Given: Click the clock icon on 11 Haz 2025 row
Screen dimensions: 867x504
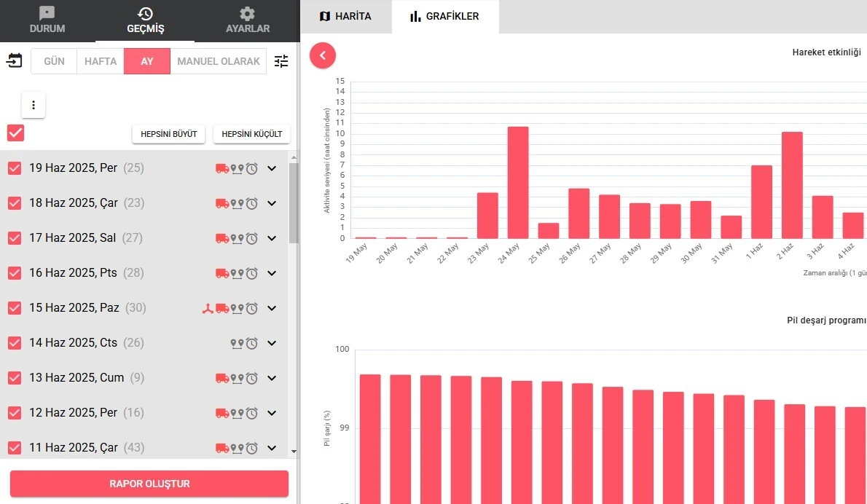Looking at the screenshot, I should [252, 448].
